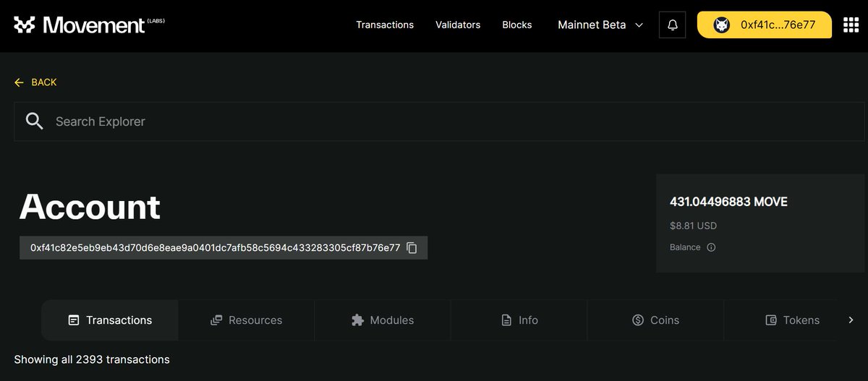Open the Info tab

(x=519, y=320)
